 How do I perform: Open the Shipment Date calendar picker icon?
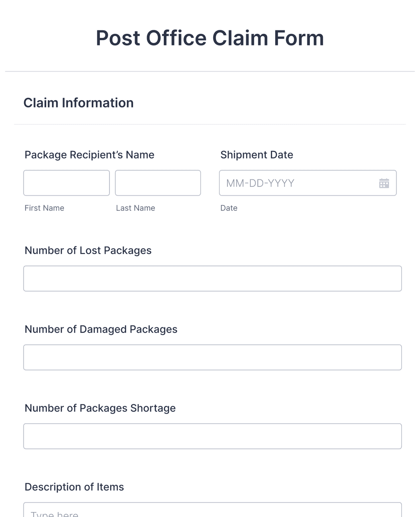click(x=384, y=183)
